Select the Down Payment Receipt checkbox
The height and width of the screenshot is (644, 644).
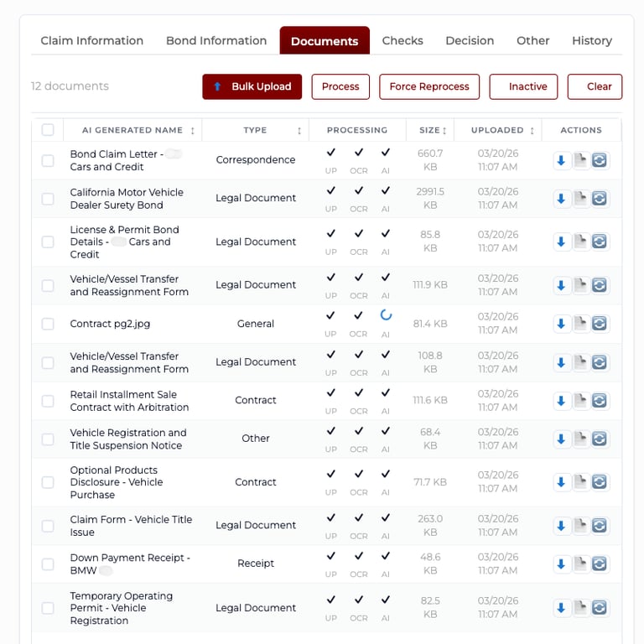[x=48, y=563]
